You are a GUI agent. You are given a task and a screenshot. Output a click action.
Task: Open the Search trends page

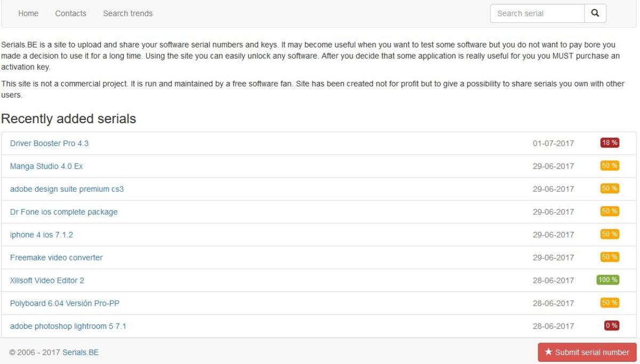click(x=127, y=13)
